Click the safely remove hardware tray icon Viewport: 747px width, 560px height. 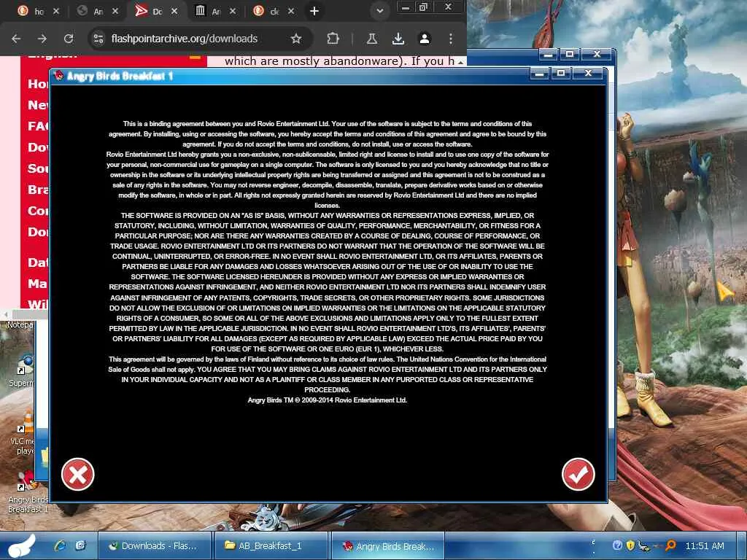tap(644, 545)
